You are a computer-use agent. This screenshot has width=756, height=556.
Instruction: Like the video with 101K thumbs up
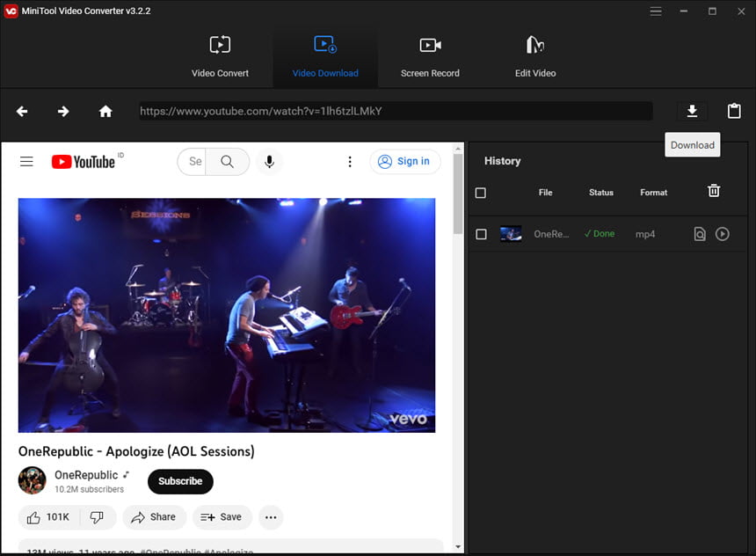point(48,517)
